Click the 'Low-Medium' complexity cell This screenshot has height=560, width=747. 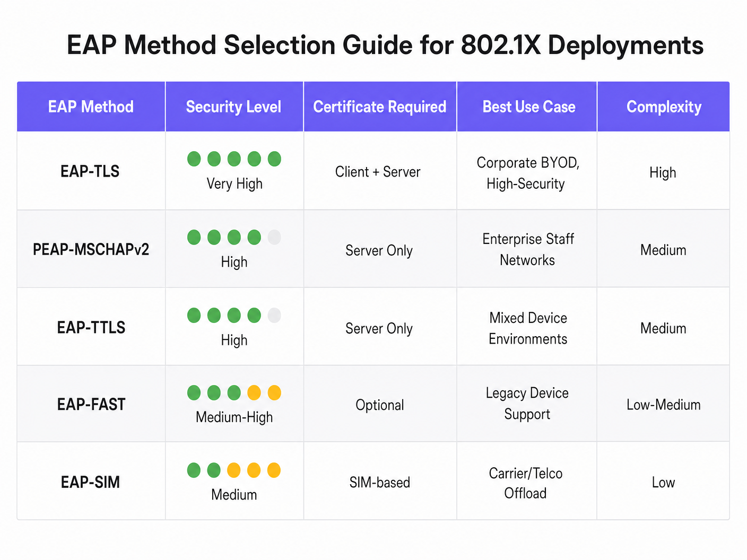(663, 405)
